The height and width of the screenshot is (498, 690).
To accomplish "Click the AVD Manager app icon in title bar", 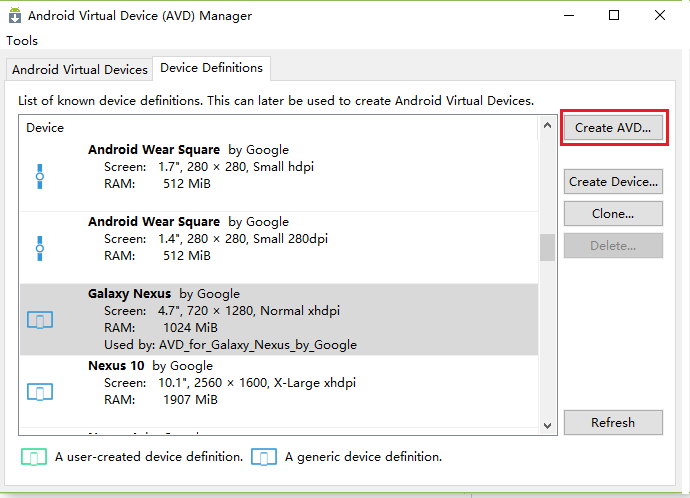I will [x=15, y=15].
